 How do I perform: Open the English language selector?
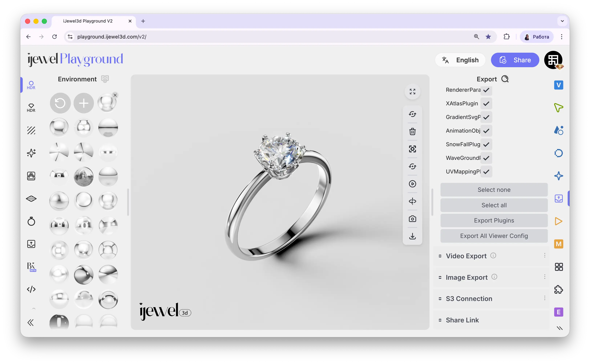click(460, 60)
